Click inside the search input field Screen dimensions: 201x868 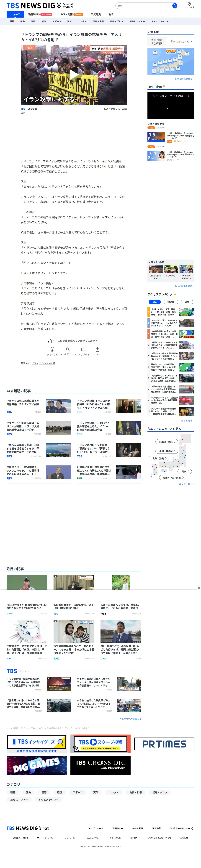144,6
